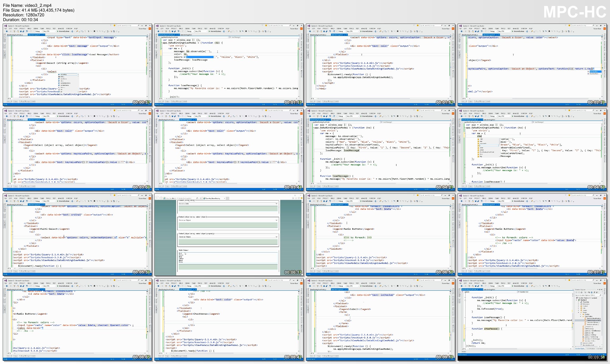Select the Checkboxes legend frame at 00:08:42
This screenshot has height=364, width=610.
[229, 320]
